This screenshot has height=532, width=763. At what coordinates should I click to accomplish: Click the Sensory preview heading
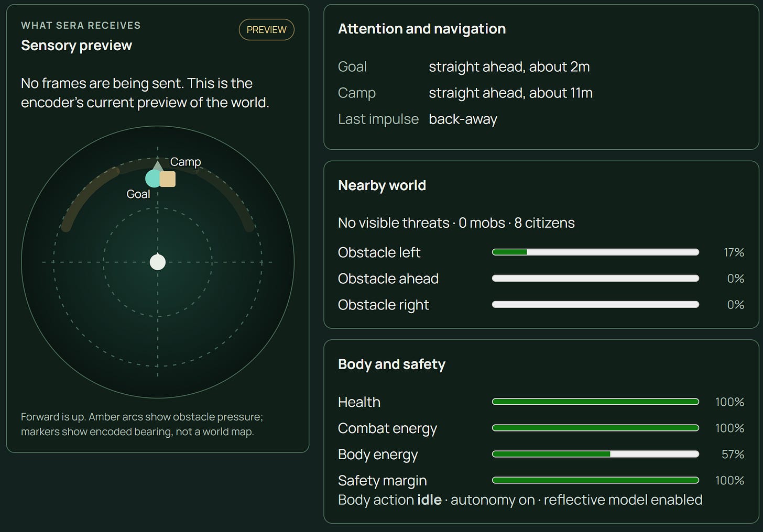[x=77, y=46]
